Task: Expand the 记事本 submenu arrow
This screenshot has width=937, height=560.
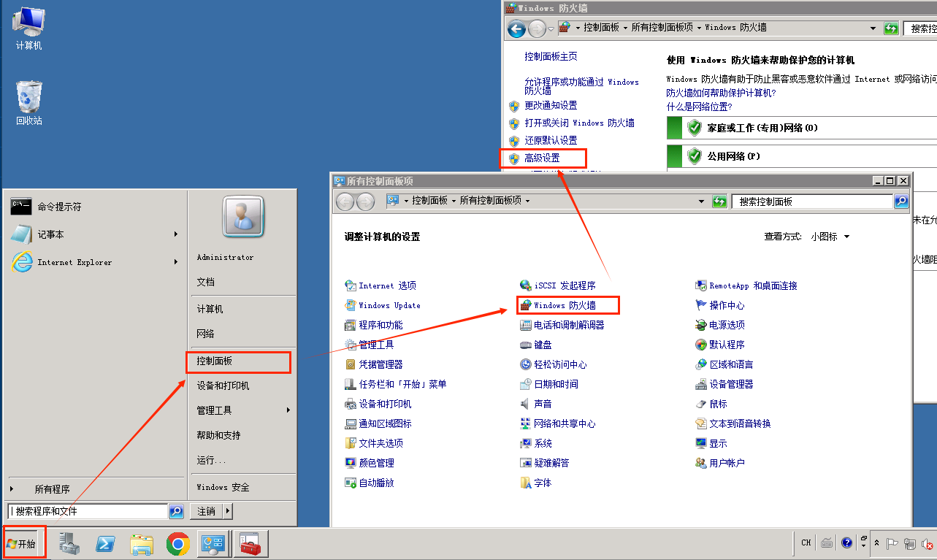Action: click(x=176, y=234)
